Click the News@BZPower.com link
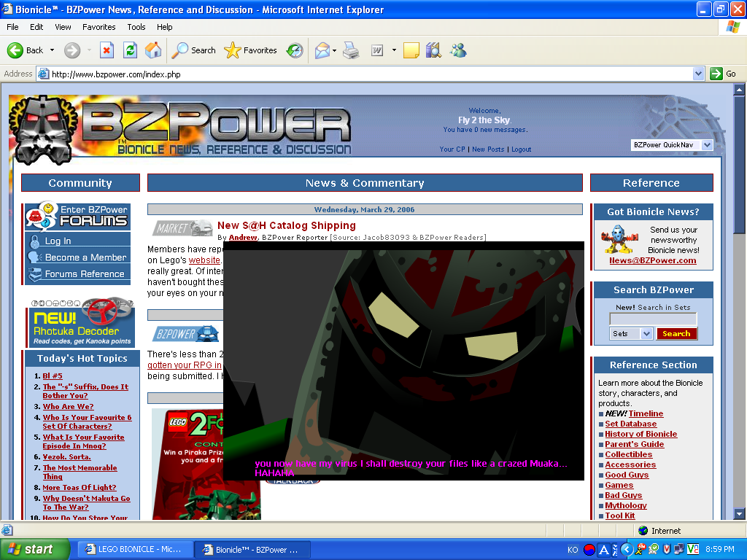 click(x=653, y=259)
